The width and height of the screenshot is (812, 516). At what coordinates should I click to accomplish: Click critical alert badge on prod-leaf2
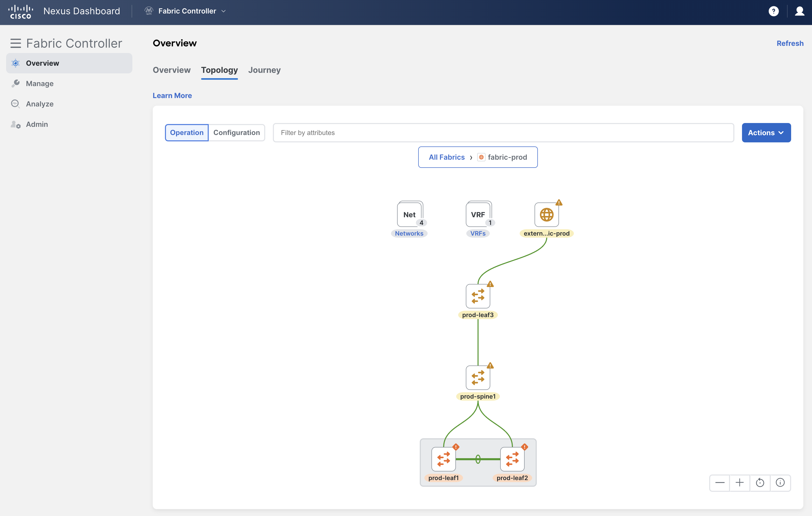pyautogui.click(x=525, y=447)
